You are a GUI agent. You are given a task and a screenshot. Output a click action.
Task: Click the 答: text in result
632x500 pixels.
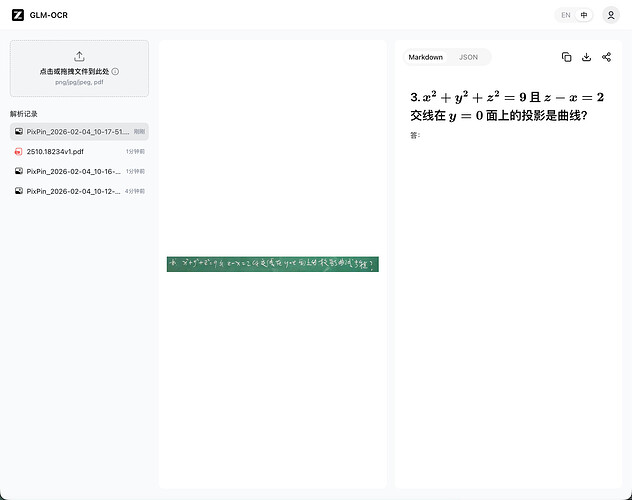(415, 135)
